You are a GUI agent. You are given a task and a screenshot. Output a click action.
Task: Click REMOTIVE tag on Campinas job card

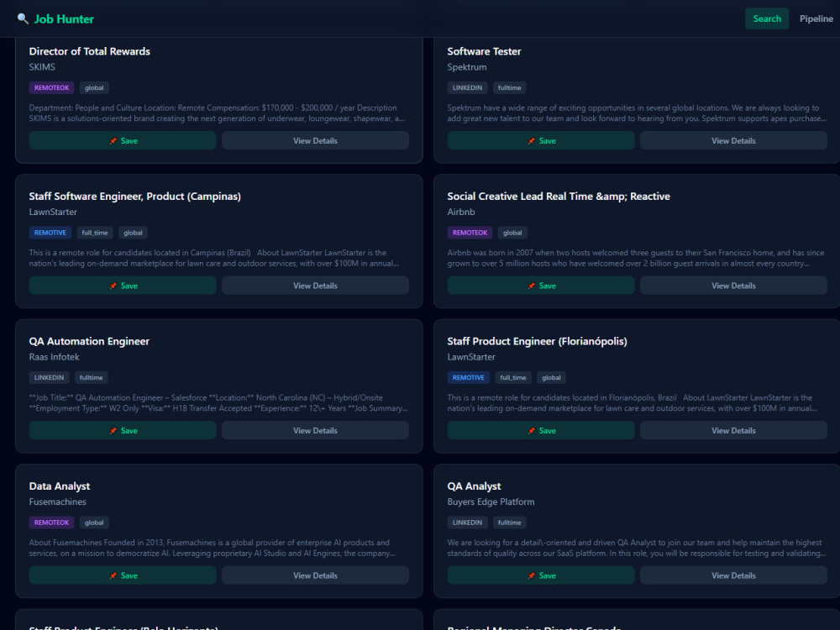[x=50, y=233]
